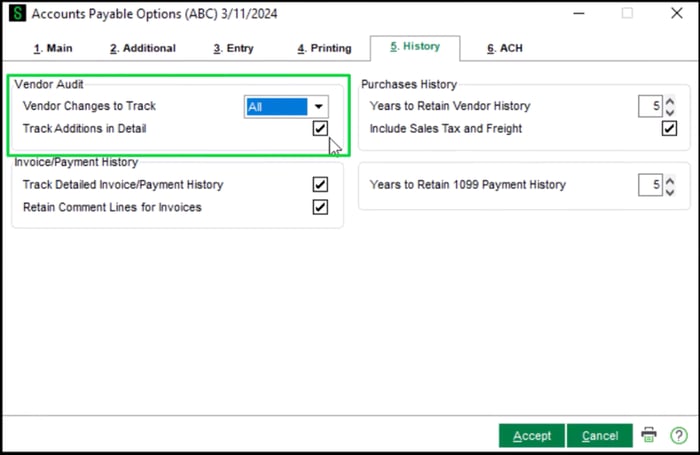Expand the Vendor Changes to Track dropdown
The image size is (700, 455).
[318, 106]
